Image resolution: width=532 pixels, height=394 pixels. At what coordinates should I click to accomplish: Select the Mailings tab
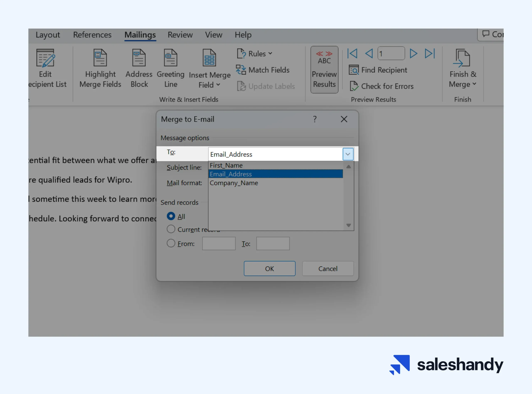click(140, 35)
